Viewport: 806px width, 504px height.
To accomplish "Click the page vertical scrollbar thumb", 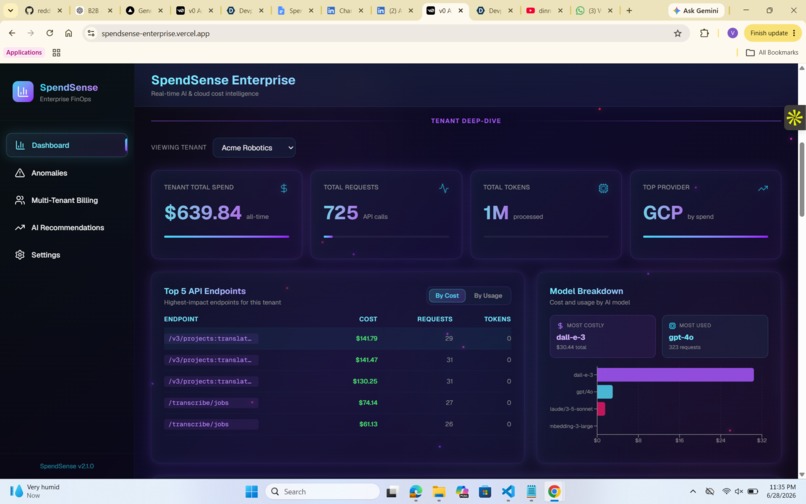I will [801, 179].
